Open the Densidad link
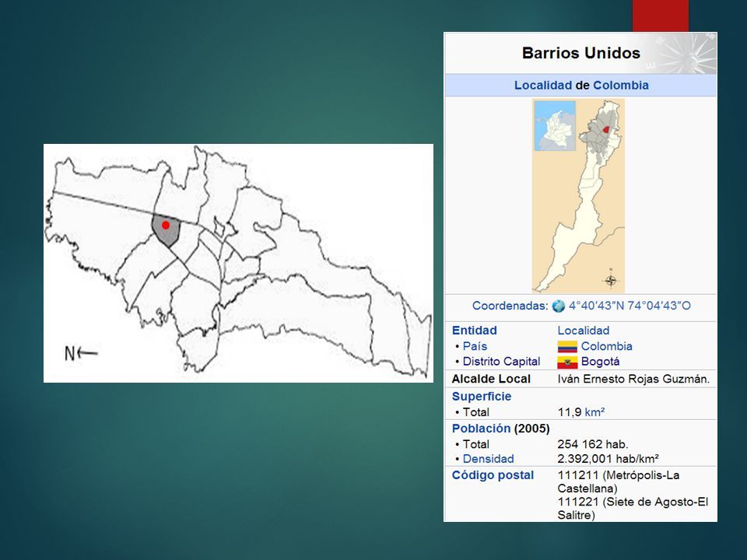Image resolution: width=747 pixels, height=560 pixels. pyautogui.click(x=489, y=459)
